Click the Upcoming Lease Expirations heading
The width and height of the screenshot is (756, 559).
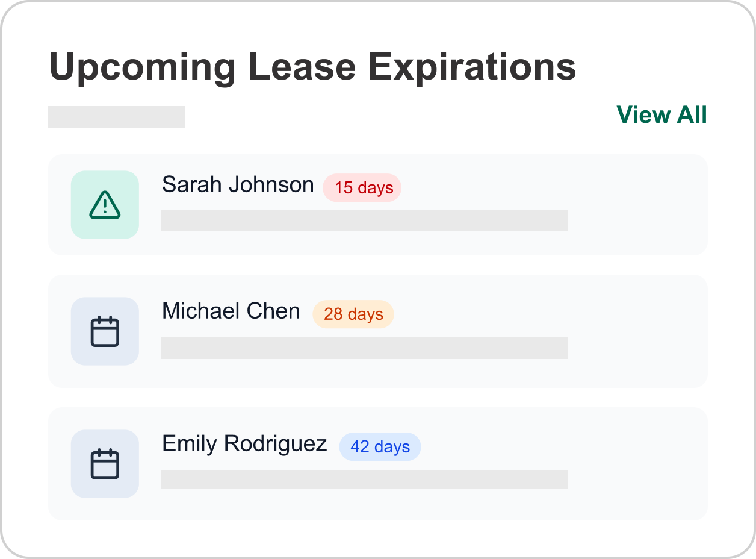coord(312,67)
